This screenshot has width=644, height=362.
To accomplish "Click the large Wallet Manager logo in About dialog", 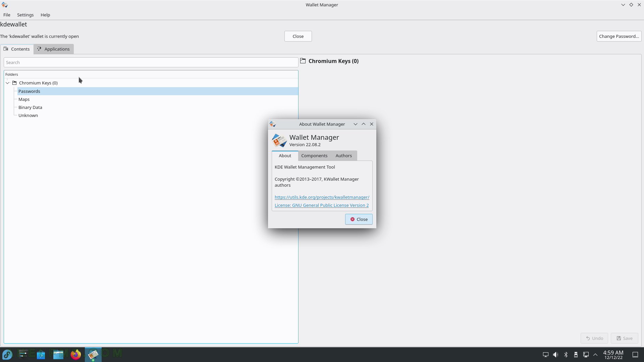I will (x=279, y=141).
